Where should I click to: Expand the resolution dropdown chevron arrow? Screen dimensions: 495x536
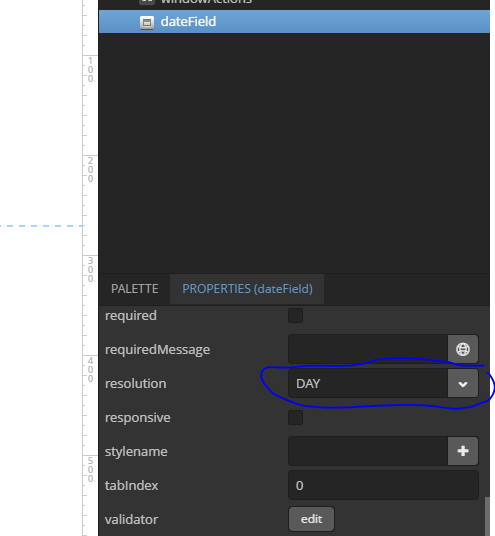tap(463, 384)
